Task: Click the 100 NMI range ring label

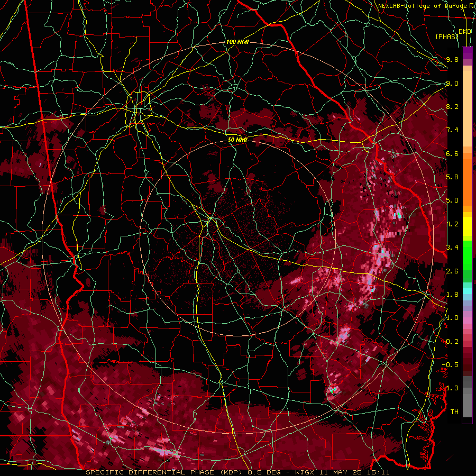Action: (237, 42)
